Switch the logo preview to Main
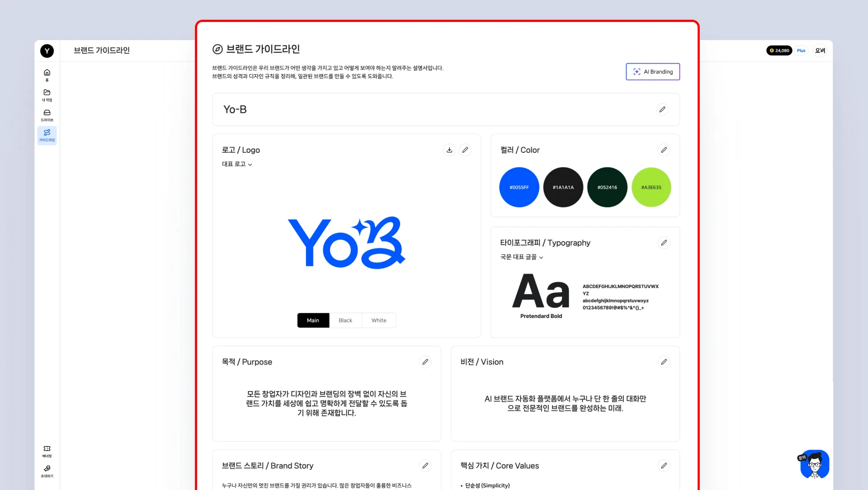868x490 pixels. click(x=313, y=320)
